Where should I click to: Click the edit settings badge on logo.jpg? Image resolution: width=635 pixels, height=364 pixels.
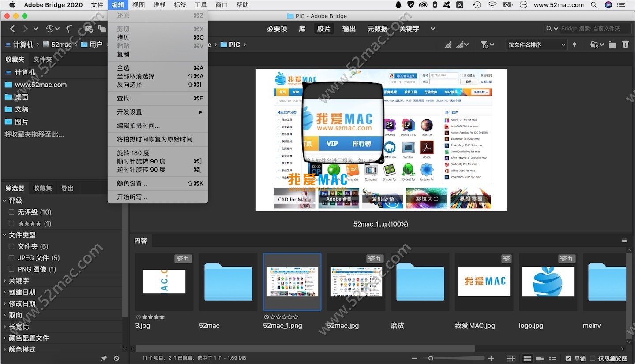point(567,259)
